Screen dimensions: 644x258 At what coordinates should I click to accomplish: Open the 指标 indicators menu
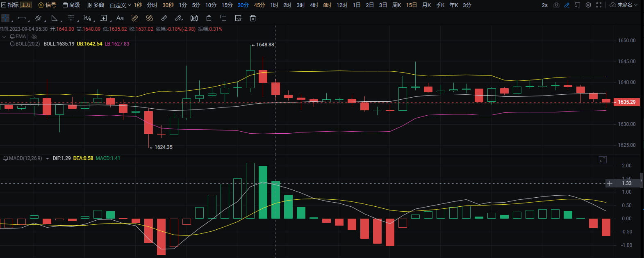click(x=10, y=5)
